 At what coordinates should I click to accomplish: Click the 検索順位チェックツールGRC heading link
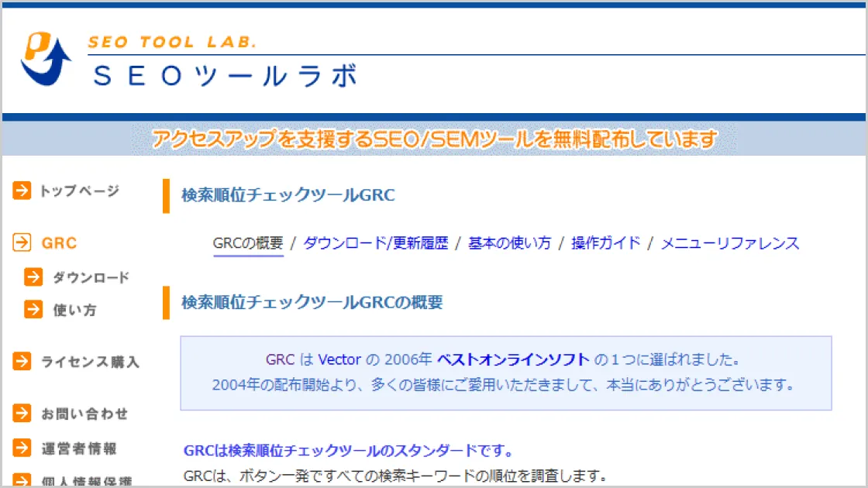click(x=288, y=194)
